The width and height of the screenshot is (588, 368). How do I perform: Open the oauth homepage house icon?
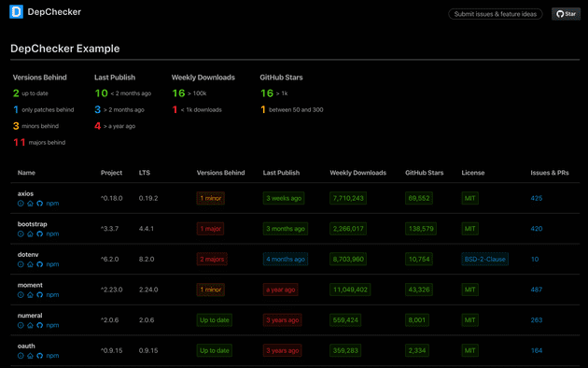point(30,356)
